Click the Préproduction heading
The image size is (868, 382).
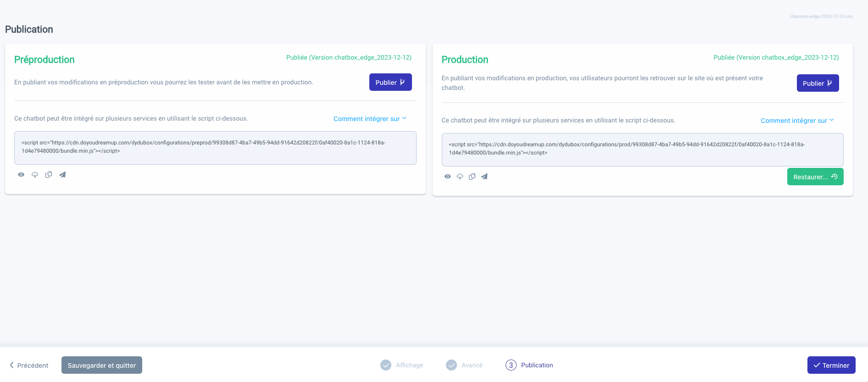[45, 60]
